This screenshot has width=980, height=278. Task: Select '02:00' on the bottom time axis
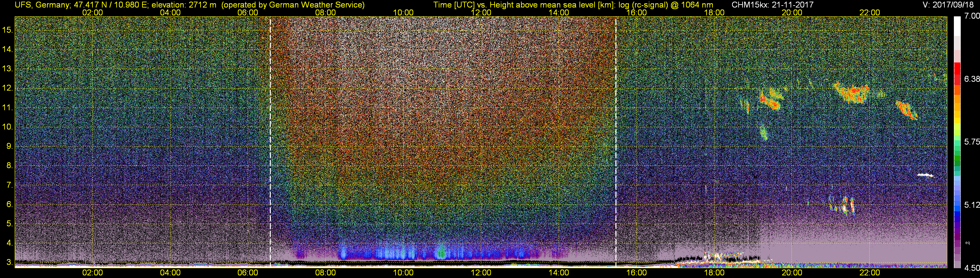coord(92,273)
